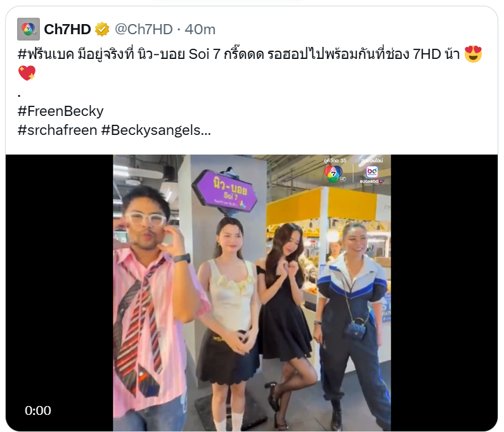Image resolution: width=504 pixels, height=432 pixels.
Task: Open the 40m timestamp link
Action: 200,29
